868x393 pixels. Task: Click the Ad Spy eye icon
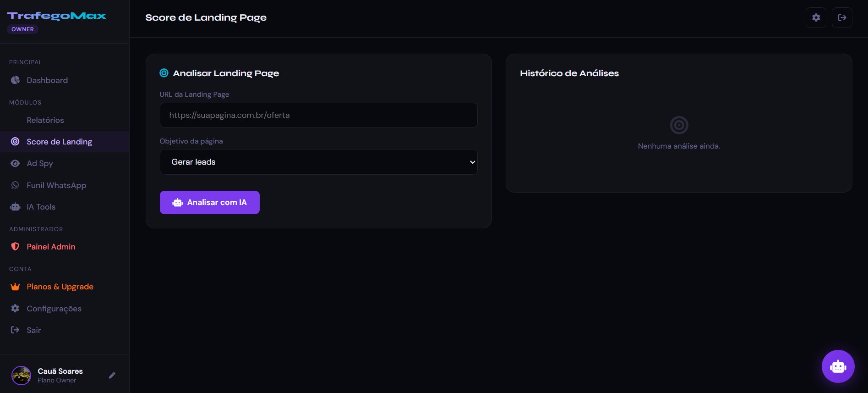click(x=15, y=163)
